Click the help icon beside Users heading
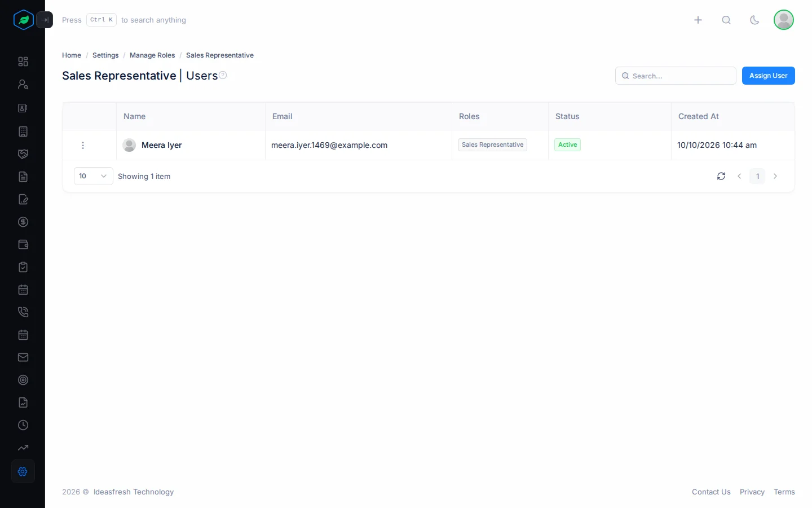 (223, 75)
